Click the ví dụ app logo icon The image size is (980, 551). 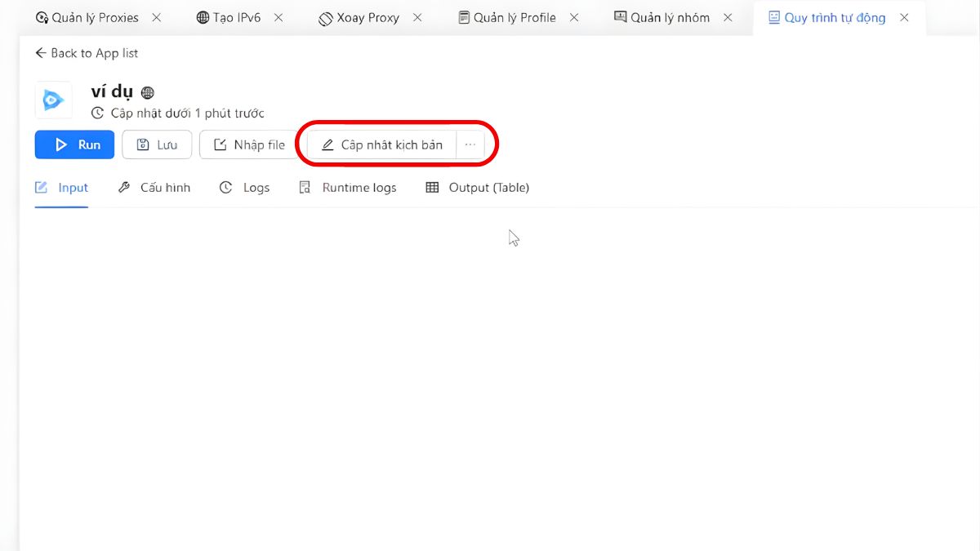point(53,100)
